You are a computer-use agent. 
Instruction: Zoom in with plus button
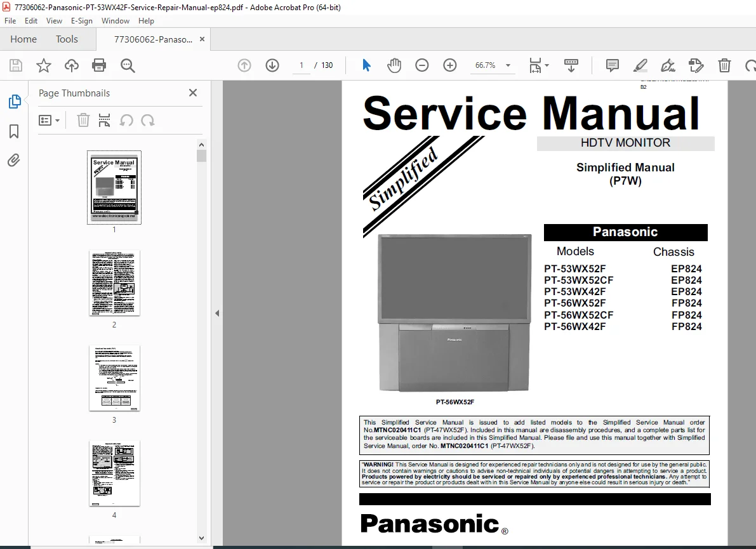(450, 65)
